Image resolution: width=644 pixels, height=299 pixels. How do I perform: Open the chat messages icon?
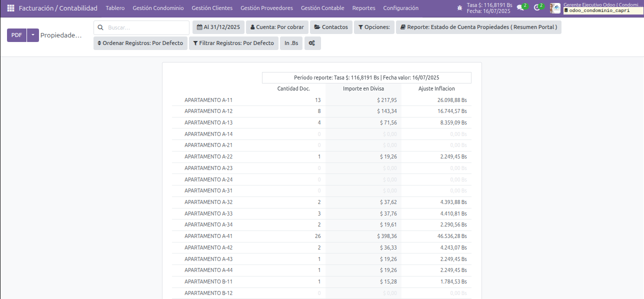521,7
